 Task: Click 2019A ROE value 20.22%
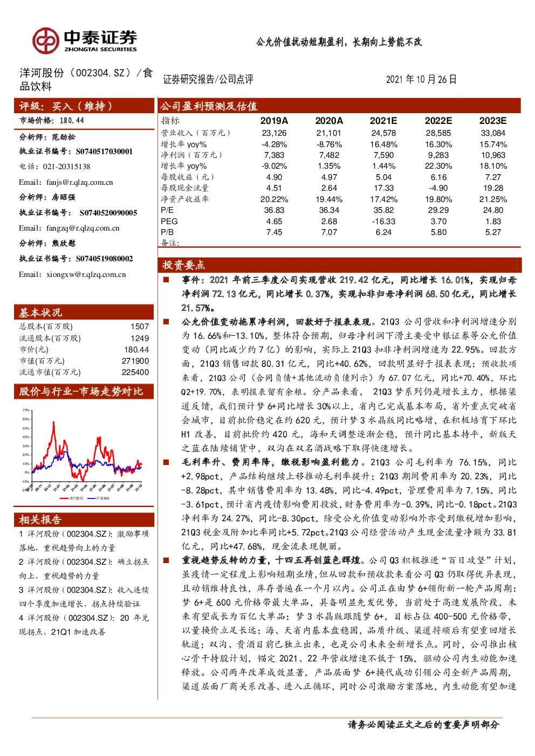point(274,199)
